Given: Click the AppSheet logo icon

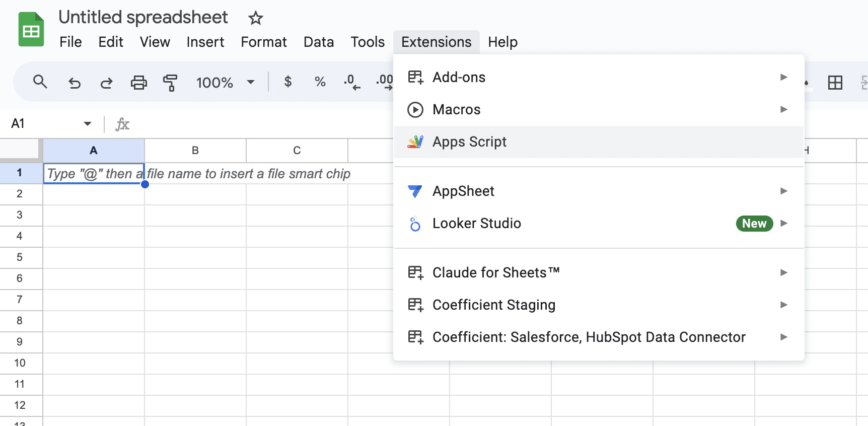Looking at the screenshot, I should pos(415,191).
